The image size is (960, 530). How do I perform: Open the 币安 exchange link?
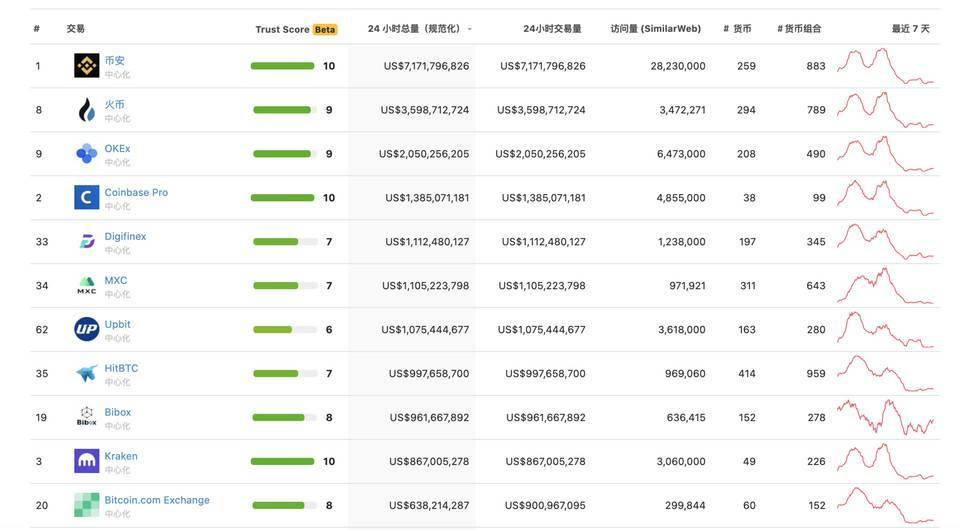coord(114,61)
